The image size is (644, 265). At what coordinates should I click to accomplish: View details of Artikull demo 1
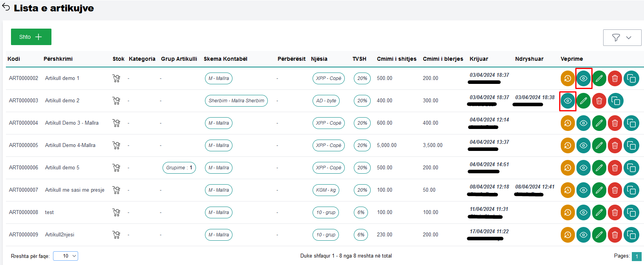584,78
